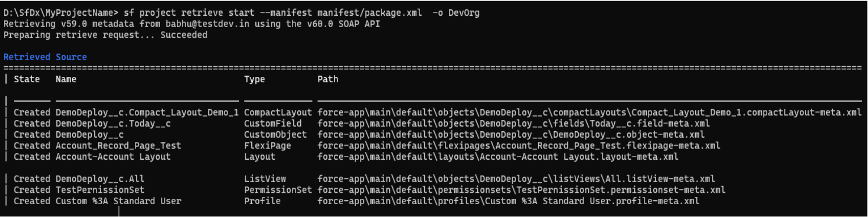Click the word "Succeeded" in the output
868x217 pixels.
(184, 35)
